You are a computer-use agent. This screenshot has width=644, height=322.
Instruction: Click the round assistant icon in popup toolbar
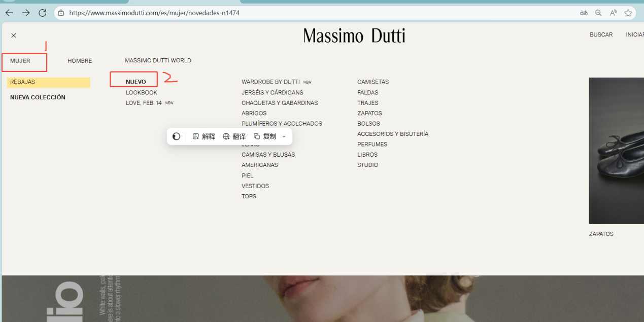coord(176,136)
